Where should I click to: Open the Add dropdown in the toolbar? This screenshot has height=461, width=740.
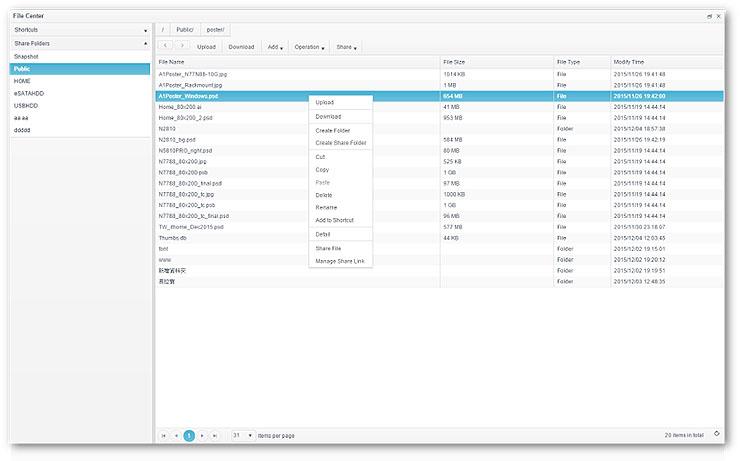[x=275, y=47]
